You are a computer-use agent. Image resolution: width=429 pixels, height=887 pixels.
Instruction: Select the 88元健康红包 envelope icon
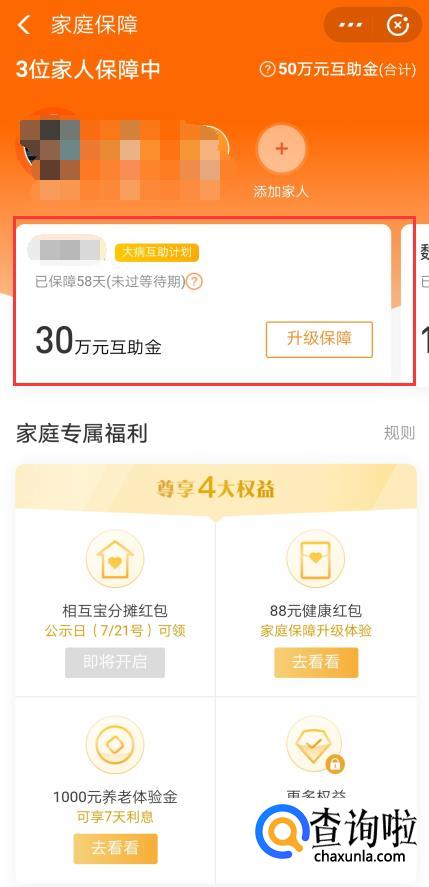316,559
